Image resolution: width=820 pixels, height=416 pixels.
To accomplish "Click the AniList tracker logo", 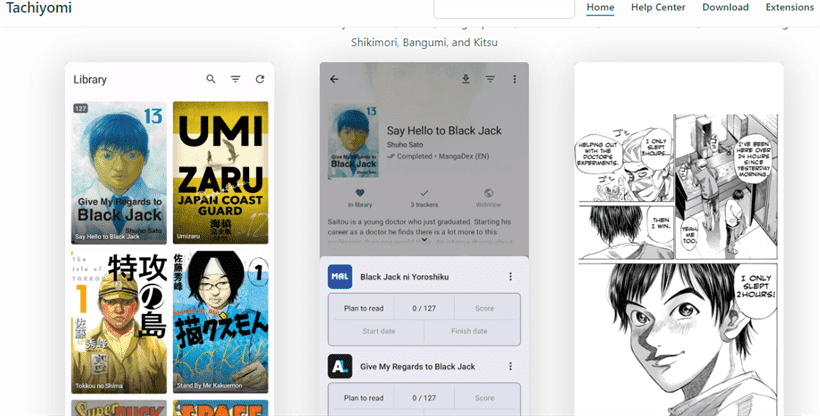I will pos(340,366).
